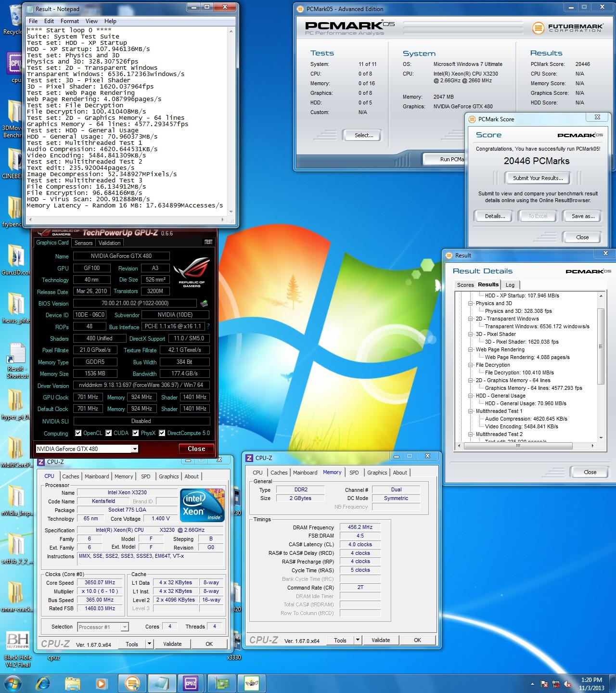616x693 pixels.
Task: Click the Bus Interface question mark
Action: [x=208, y=326]
